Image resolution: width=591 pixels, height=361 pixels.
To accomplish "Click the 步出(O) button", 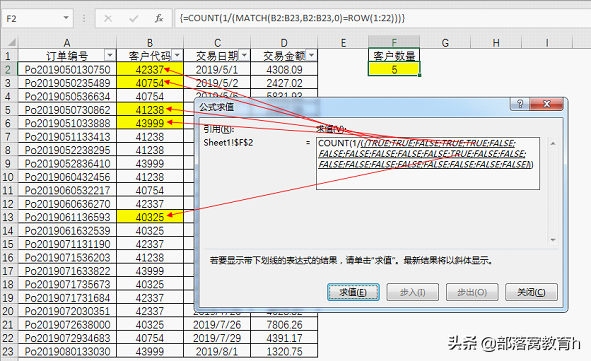I will [x=472, y=292].
